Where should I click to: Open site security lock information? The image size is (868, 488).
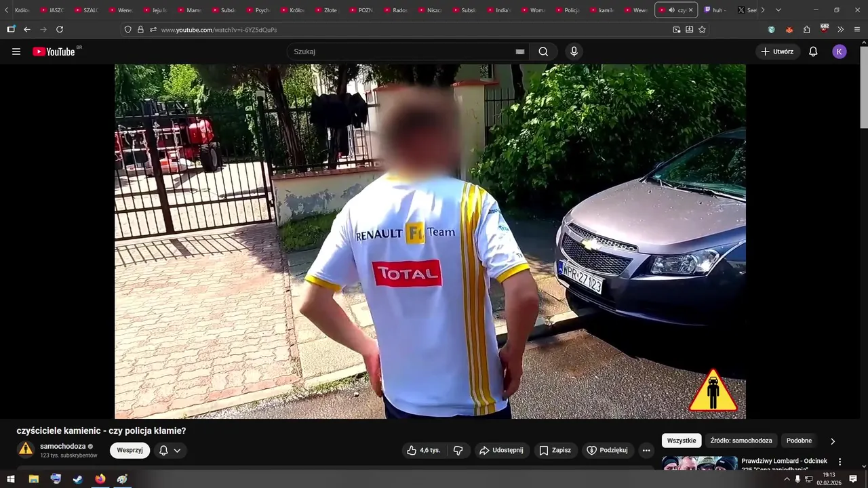point(140,30)
